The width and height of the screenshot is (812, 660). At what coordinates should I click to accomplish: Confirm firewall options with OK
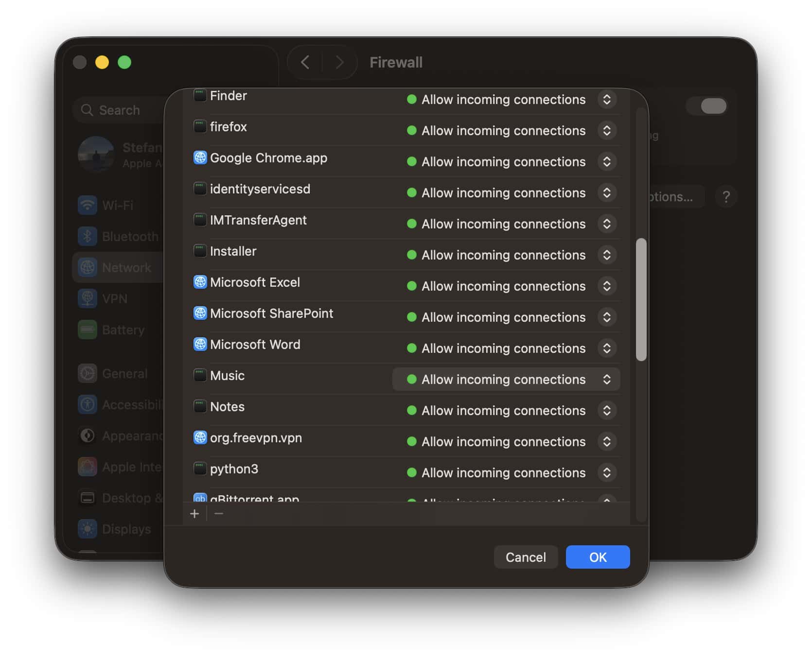[598, 557]
